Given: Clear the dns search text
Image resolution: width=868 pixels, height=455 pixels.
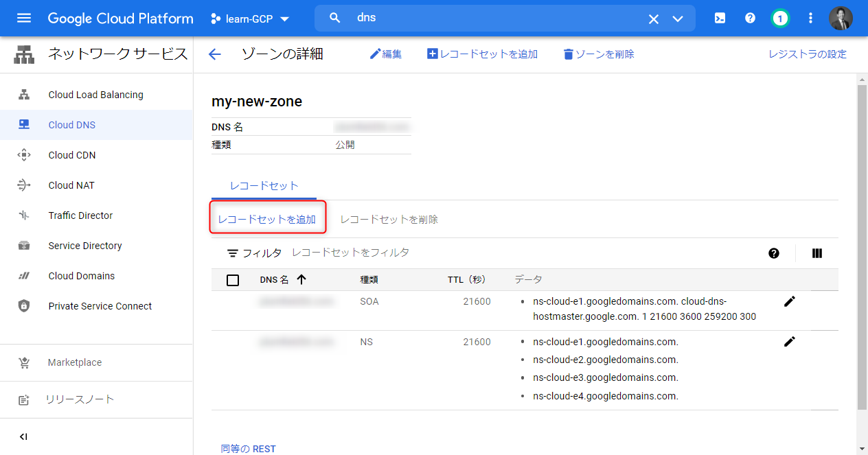Looking at the screenshot, I should click(654, 19).
